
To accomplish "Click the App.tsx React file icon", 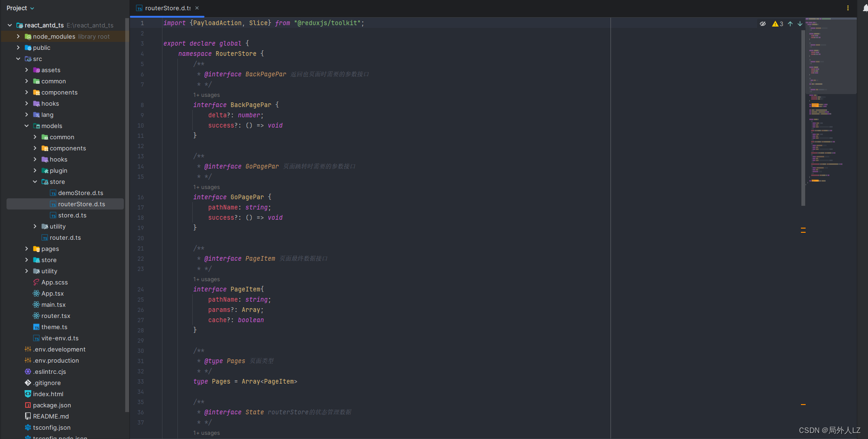I will pyautogui.click(x=36, y=293).
